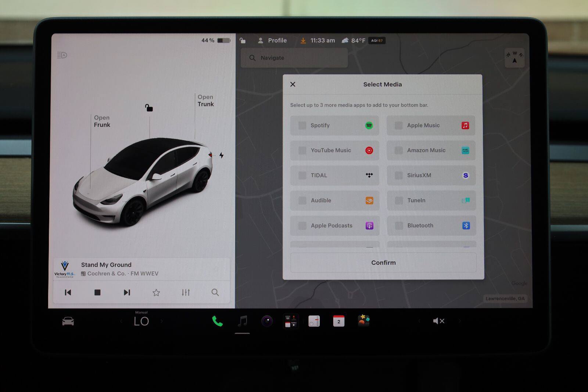The image size is (588, 392).
Task: Tick the Apple Music checkbox
Action: 398,125
